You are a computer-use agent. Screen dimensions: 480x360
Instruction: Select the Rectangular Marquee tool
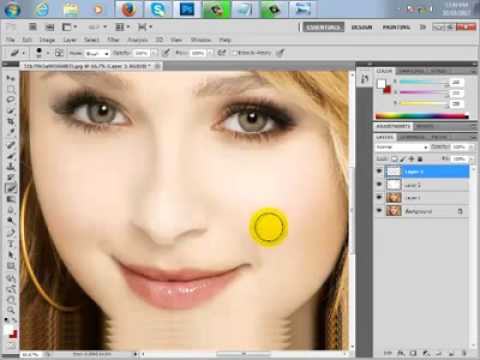(x=11, y=89)
